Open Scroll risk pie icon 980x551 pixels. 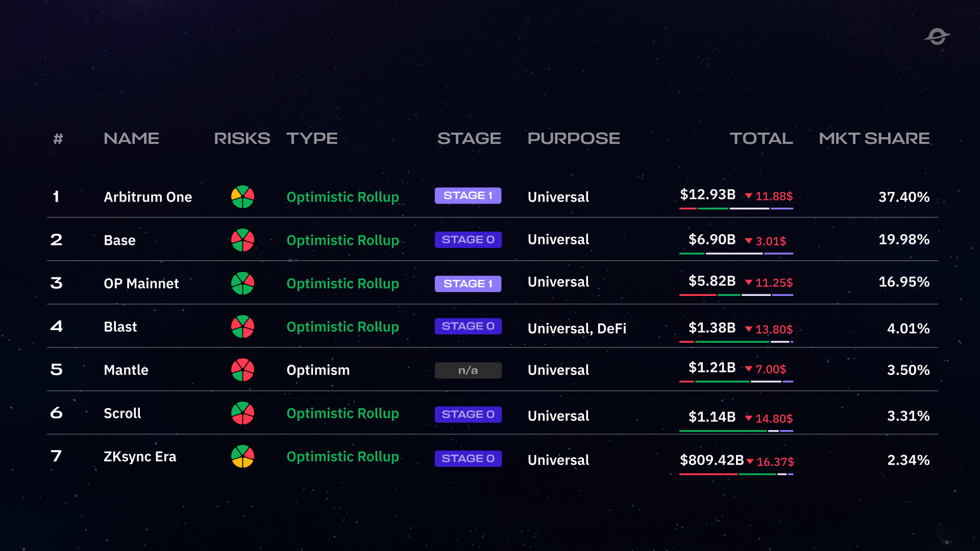243,414
